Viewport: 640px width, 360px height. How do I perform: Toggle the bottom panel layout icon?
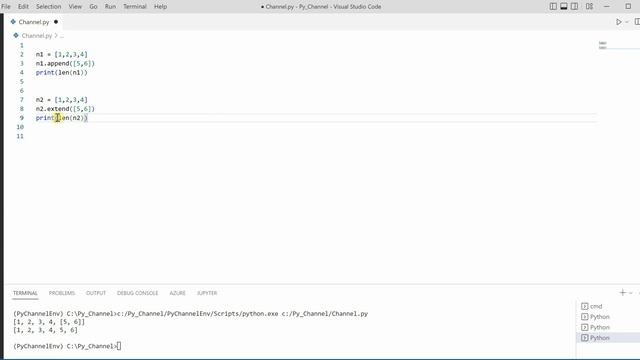point(564,7)
